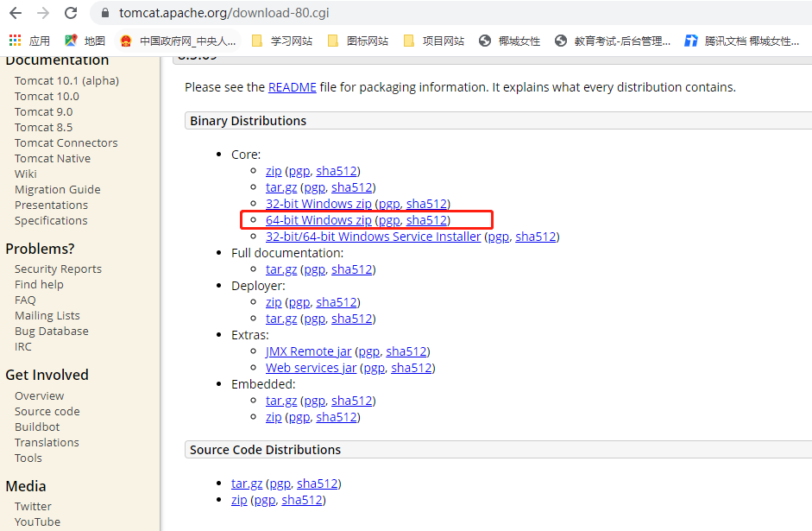This screenshot has width=812, height=531.
Task: Open the Tools sidebar link
Action: pyautogui.click(x=28, y=458)
